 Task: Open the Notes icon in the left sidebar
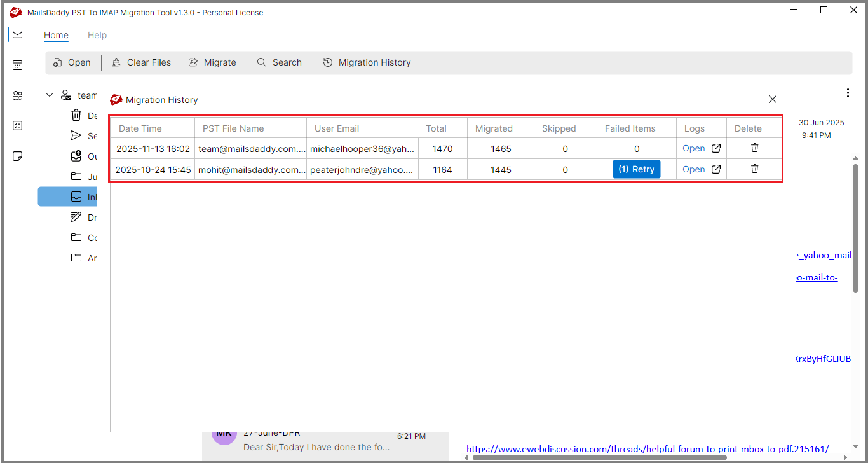17,156
